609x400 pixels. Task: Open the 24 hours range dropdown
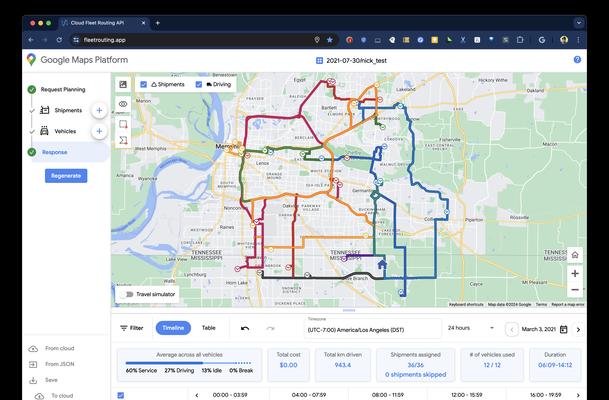coord(471,328)
